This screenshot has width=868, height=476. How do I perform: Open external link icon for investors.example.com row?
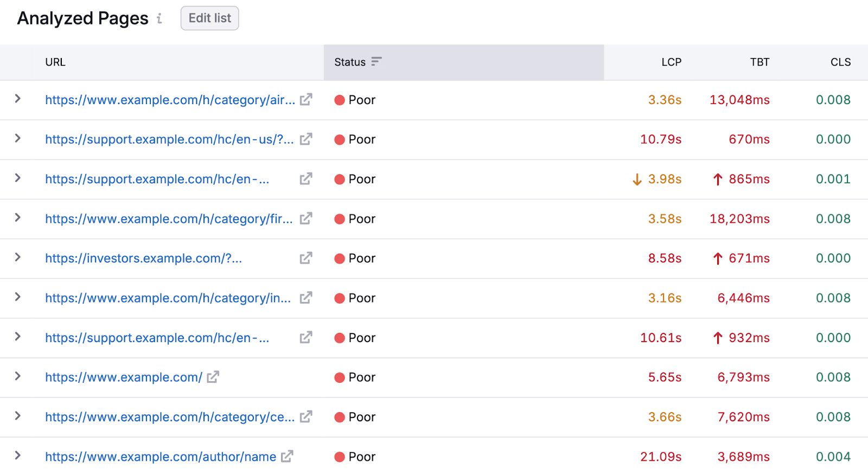pyautogui.click(x=306, y=258)
